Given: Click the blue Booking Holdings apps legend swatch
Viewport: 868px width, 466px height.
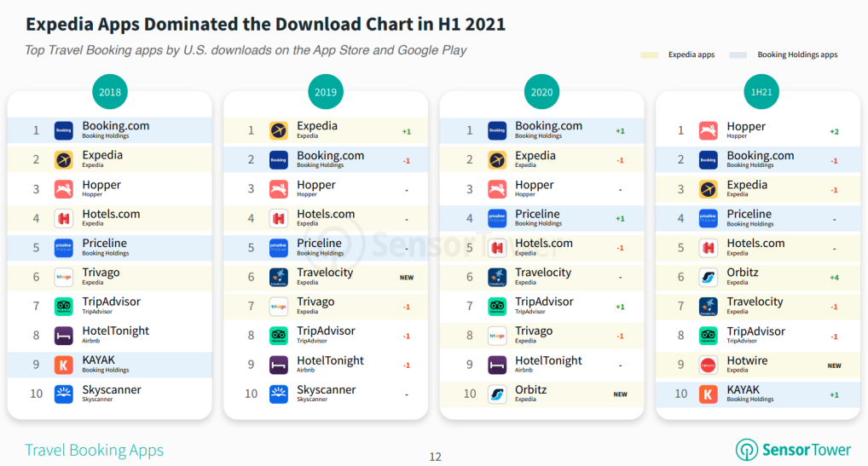Looking at the screenshot, I should point(738,55).
